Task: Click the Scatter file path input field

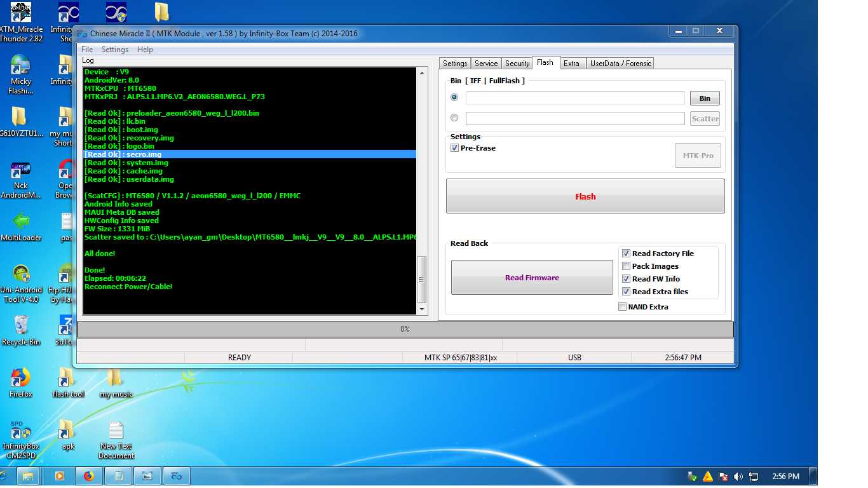Action: pos(575,119)
